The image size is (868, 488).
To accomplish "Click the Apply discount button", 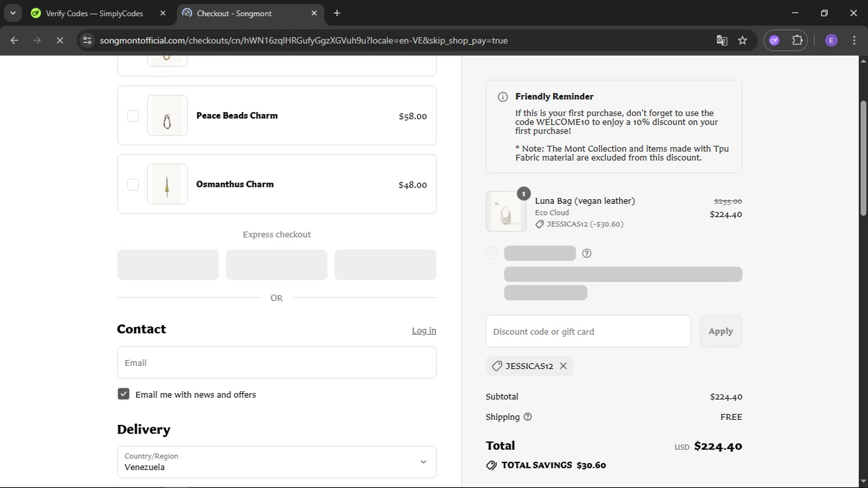I will point(720,331).
